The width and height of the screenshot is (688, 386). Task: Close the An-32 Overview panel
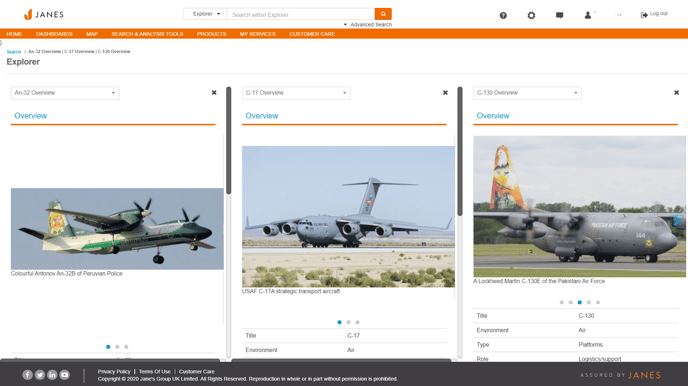[x=214, y=93]
